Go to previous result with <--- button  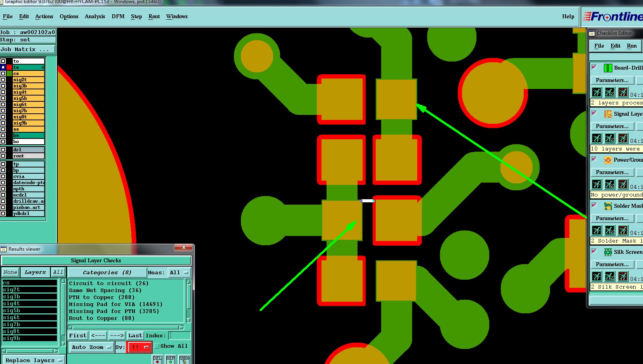(x=98, y=336)
